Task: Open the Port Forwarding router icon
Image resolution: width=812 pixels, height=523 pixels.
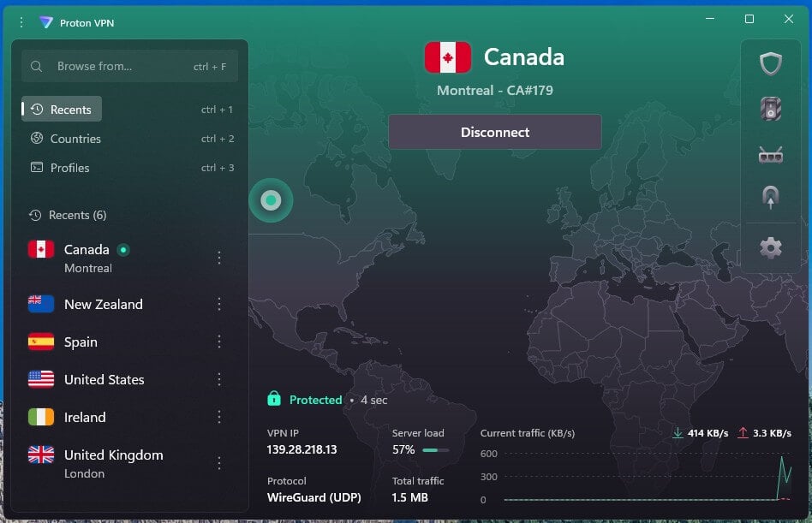Action: (771, 154)
